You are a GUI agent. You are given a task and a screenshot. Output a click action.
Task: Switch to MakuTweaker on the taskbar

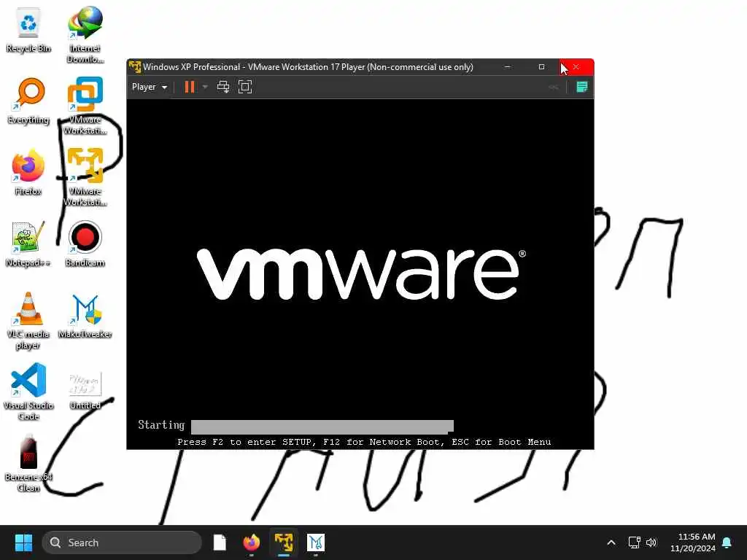coord(315,542)
